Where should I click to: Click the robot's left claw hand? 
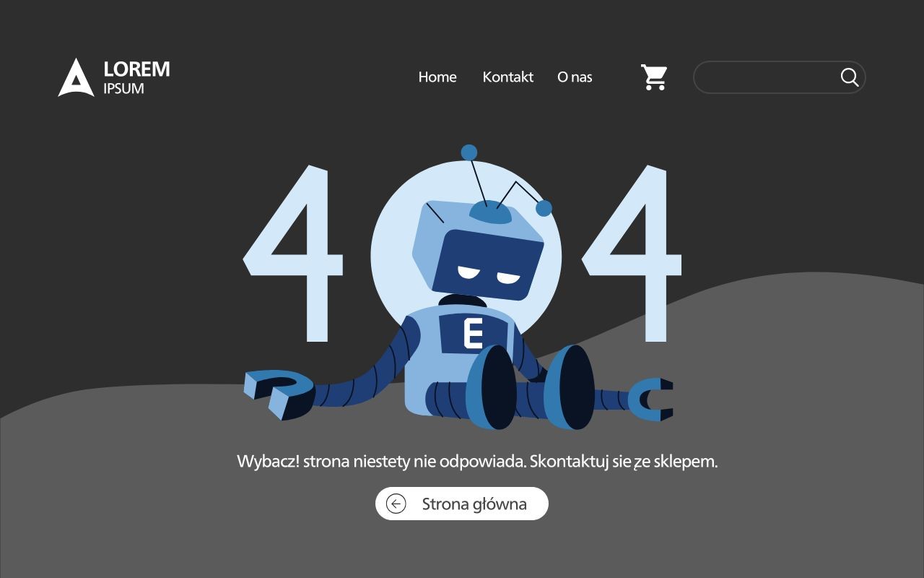click(279, 394)
